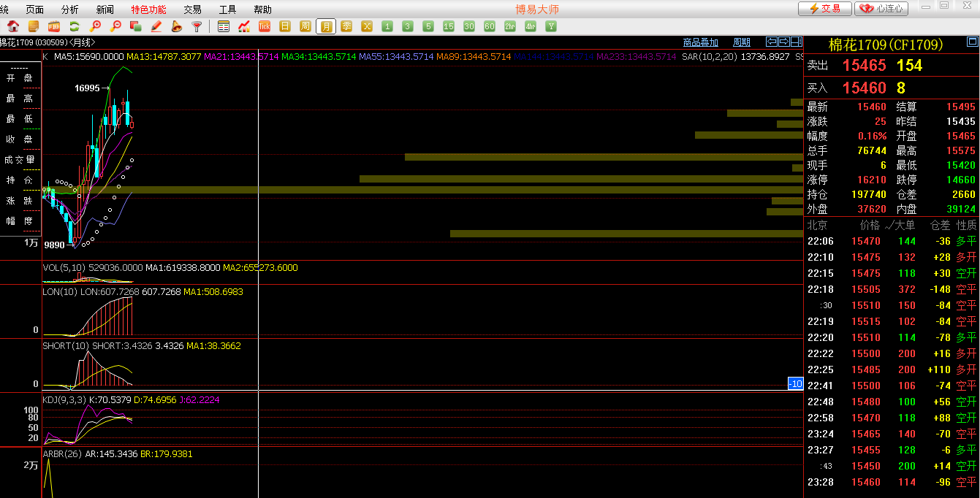Select the red drawing pencil tool
Screen dimensions: 980x498
156,26
